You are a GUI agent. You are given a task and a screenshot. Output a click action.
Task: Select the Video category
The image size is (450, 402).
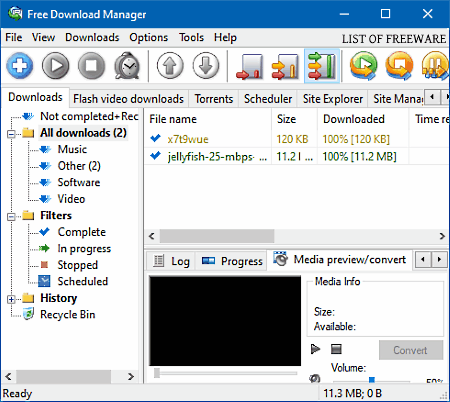(71, 199)
